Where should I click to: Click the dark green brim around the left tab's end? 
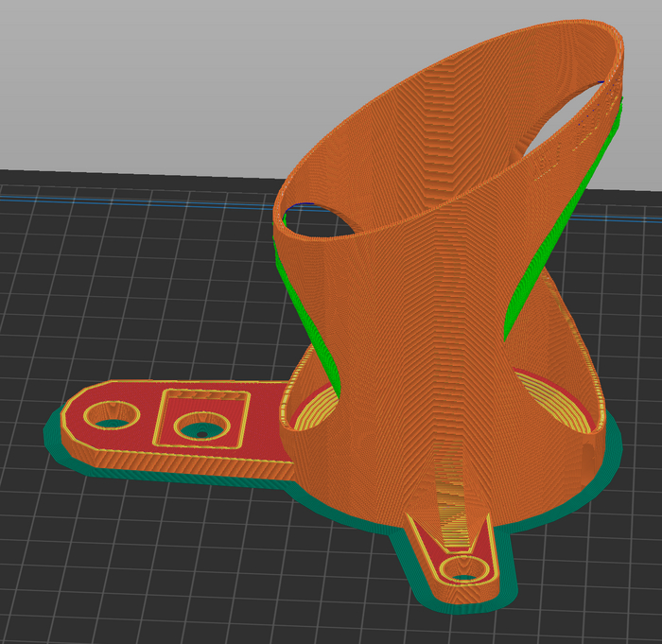point(54,437)
